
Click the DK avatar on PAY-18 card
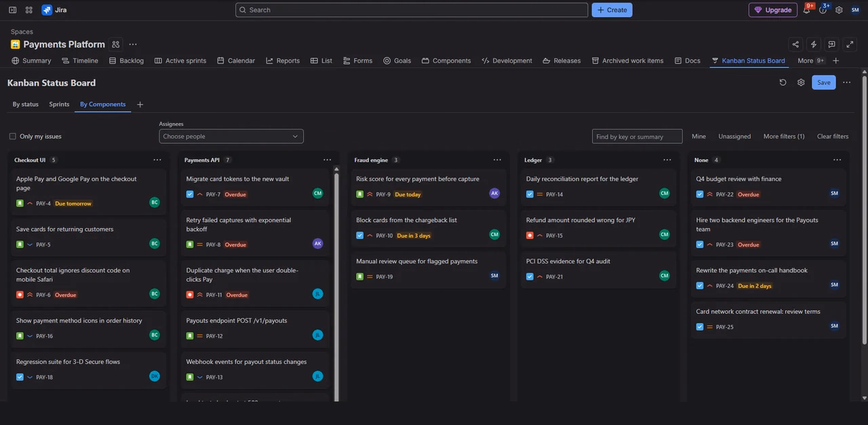(x=155, y=376)
